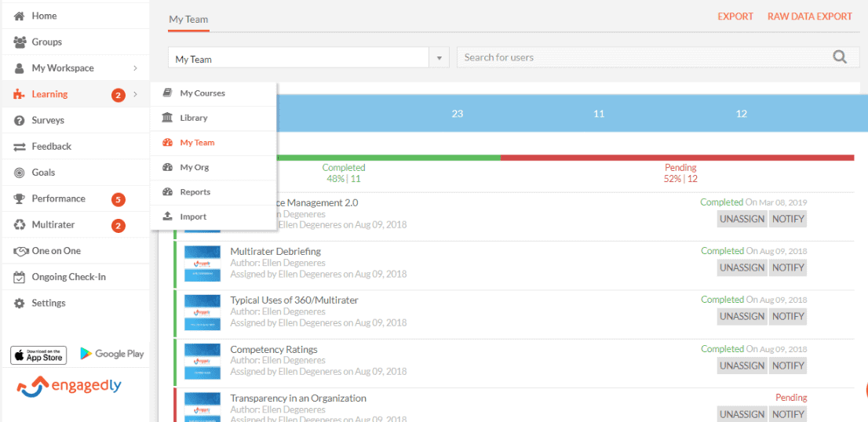868x422 pixels.
Task: Click the Completed 48% | 11 label
Action: coord(344,173)
